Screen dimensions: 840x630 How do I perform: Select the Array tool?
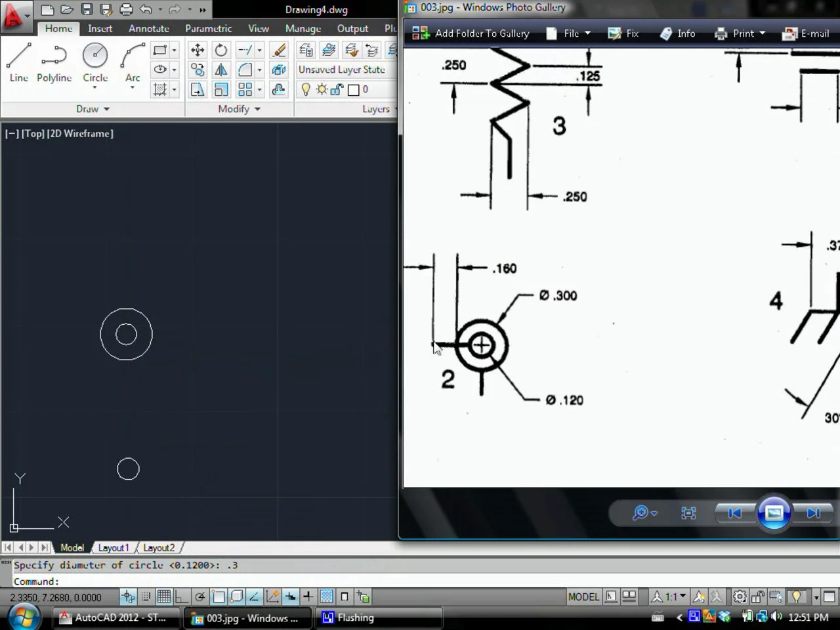click(245, 89)
